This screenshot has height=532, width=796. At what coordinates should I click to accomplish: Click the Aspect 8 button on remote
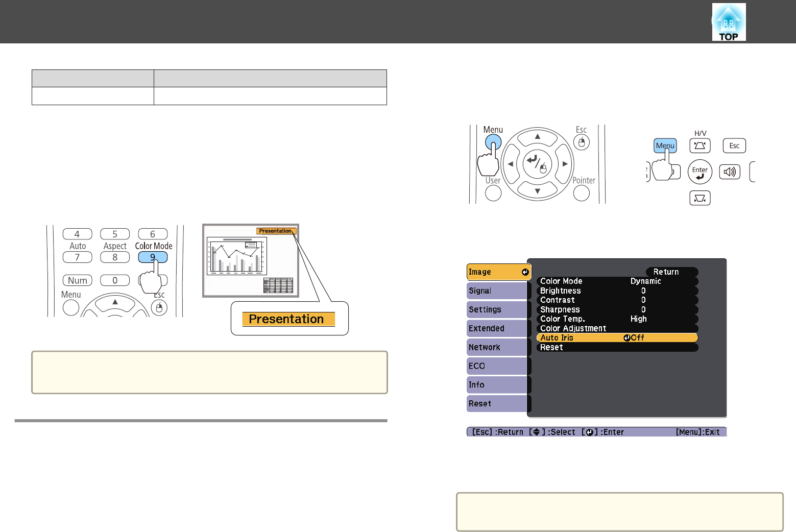(115, 257)
